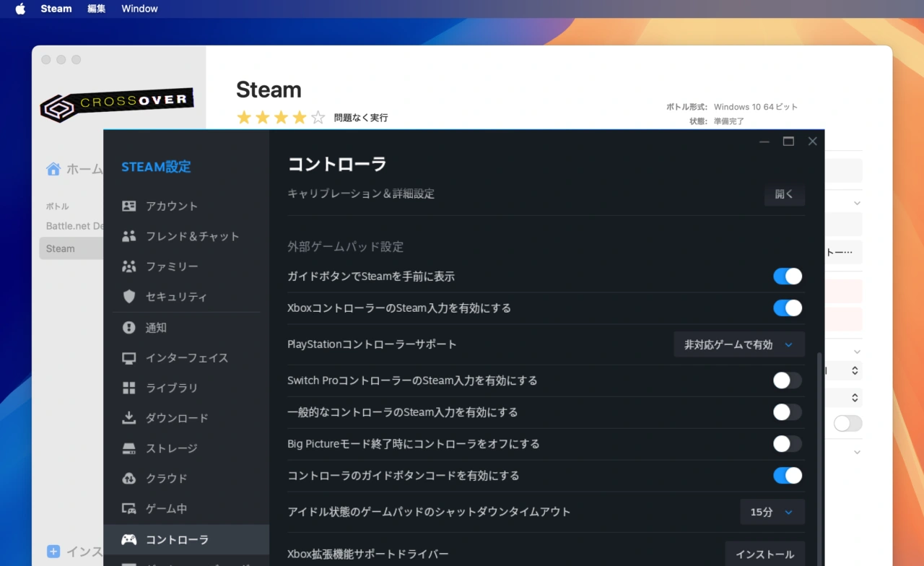Screen dimensions: 924x566
Task: Click 開く for calibration settings
Action: click(x=784, y=194)
